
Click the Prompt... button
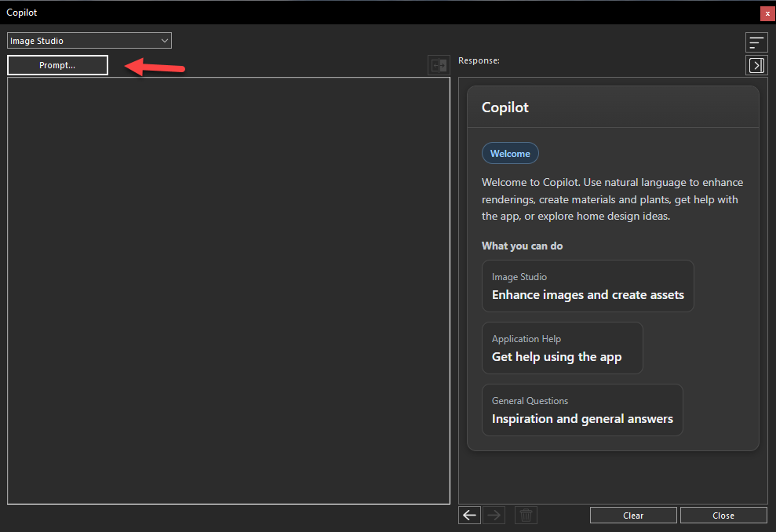(x=57, y=65)
